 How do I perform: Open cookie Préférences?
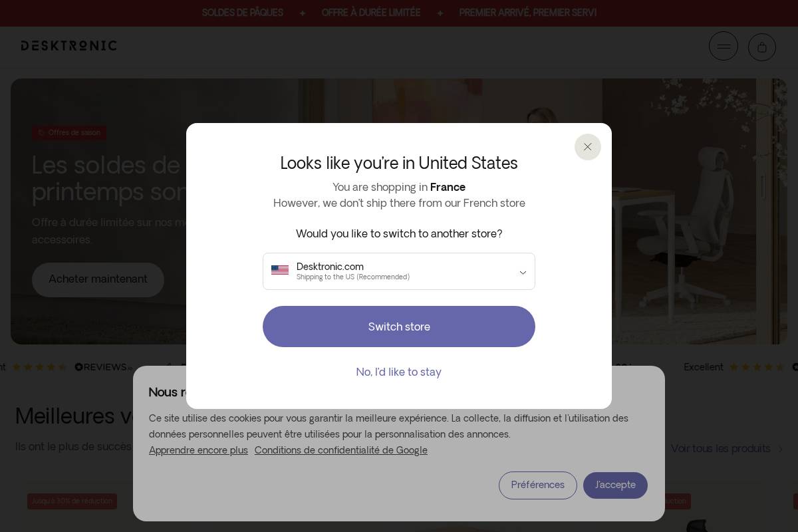click(x=538, y=485)
